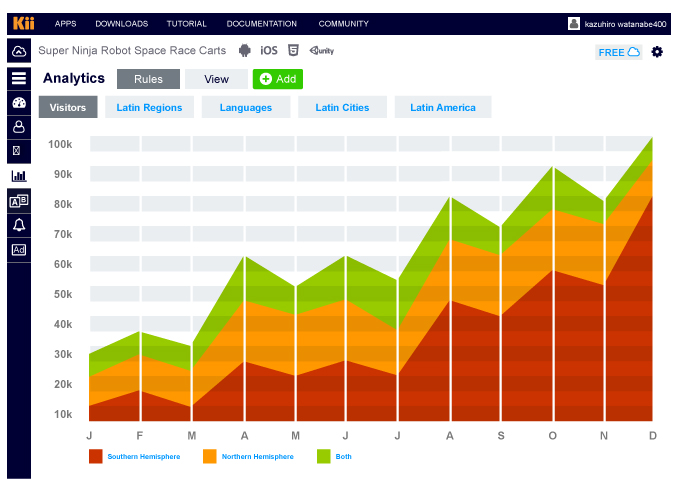Open the push notifications bell icon
Image resolution: width=679 pixels, height=484 pixels.
[18, 225]
